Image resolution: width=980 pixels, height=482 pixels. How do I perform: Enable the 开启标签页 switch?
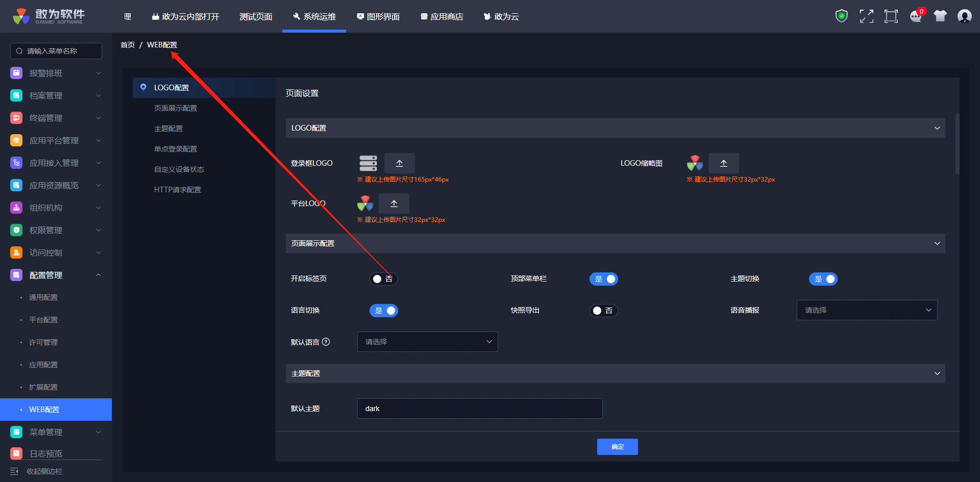(x=383, y=279)
